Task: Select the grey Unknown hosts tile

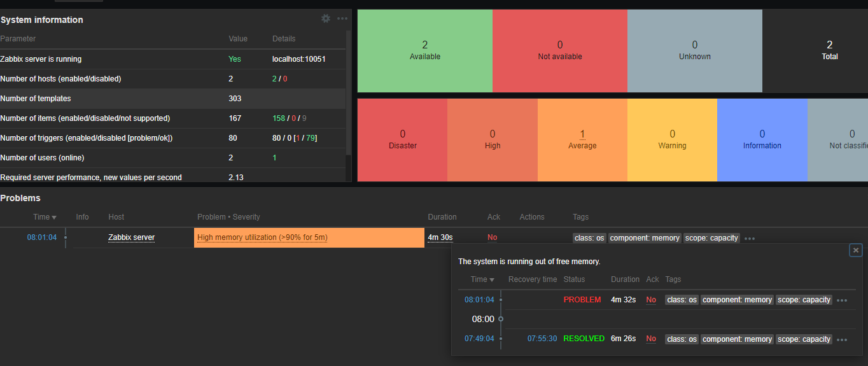Action: coord(695,51)
